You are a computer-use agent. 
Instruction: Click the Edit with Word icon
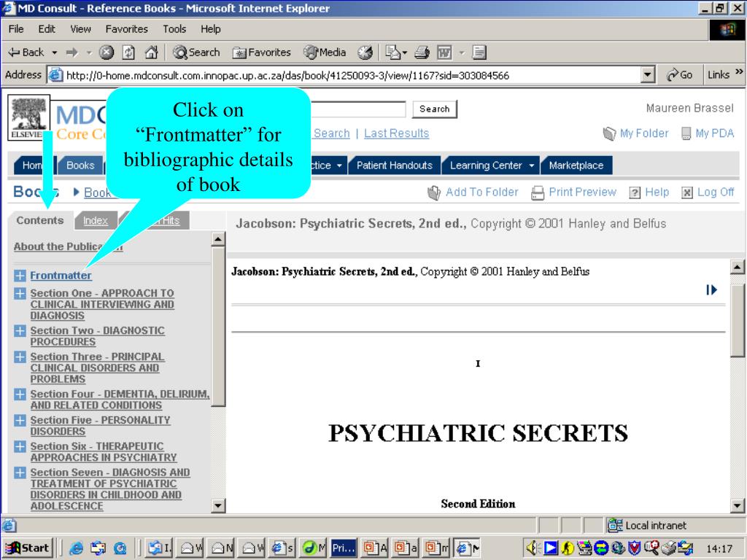click(x=444, y=52)
